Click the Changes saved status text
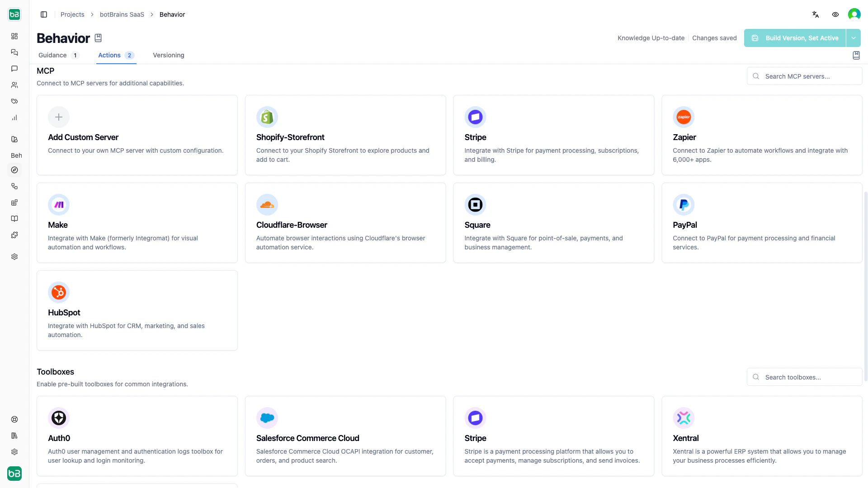Viewport: 868px width, 488px height. click(714, 38)
